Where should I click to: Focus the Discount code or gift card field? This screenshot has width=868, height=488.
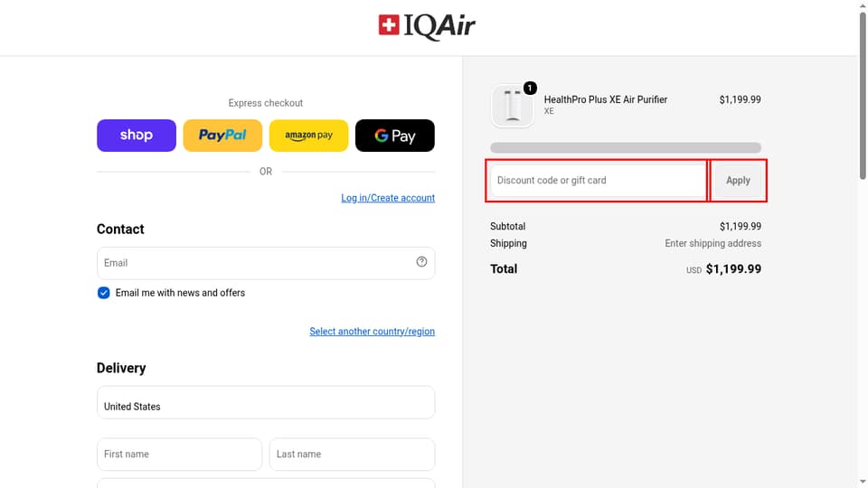(x=598, y=181)
